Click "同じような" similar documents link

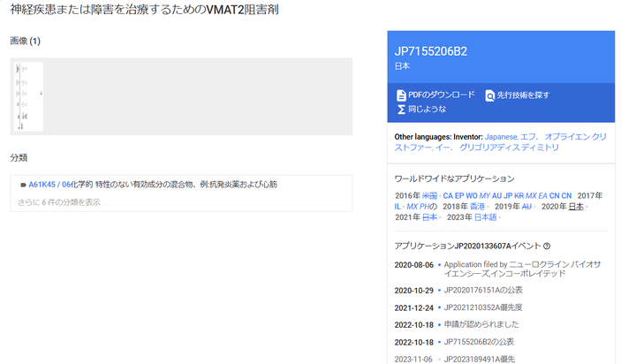pos(428,109)
